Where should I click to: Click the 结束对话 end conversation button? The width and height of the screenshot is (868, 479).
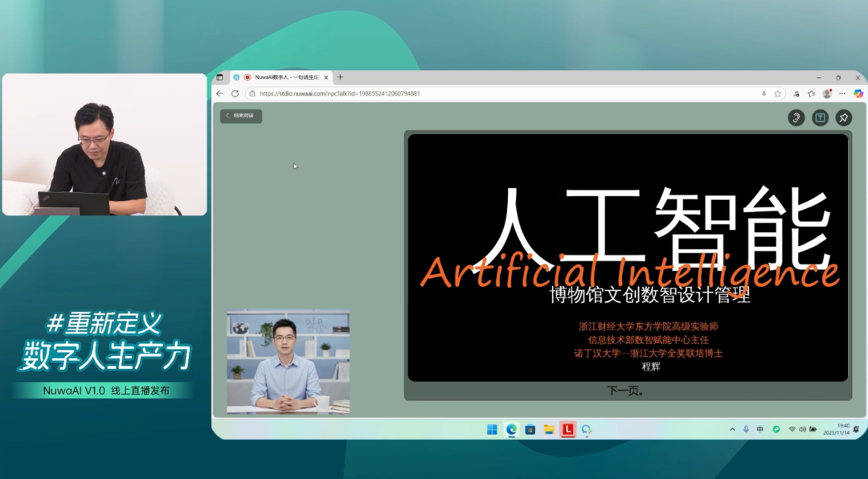pyautogui.click(x=240, y=116)
